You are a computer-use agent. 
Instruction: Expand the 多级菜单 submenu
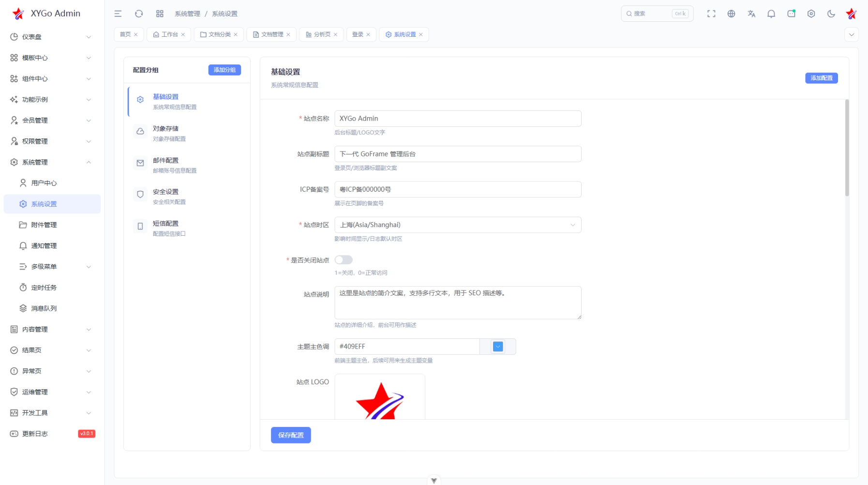pyautogui.click(x=52, y=267)
